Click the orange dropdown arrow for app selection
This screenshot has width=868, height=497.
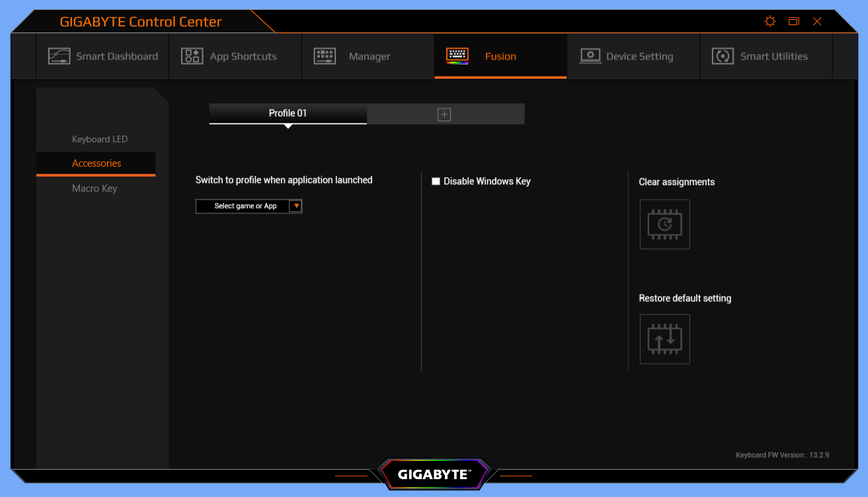pyautogui.click(x=296, y=206)
